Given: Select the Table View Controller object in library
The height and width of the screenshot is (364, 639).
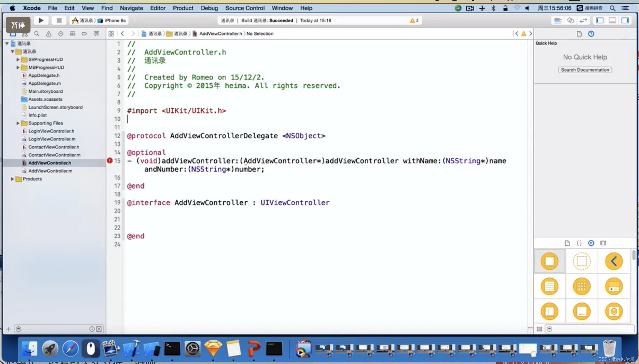Looking at the screenshot, I should [x=550, y=286].
